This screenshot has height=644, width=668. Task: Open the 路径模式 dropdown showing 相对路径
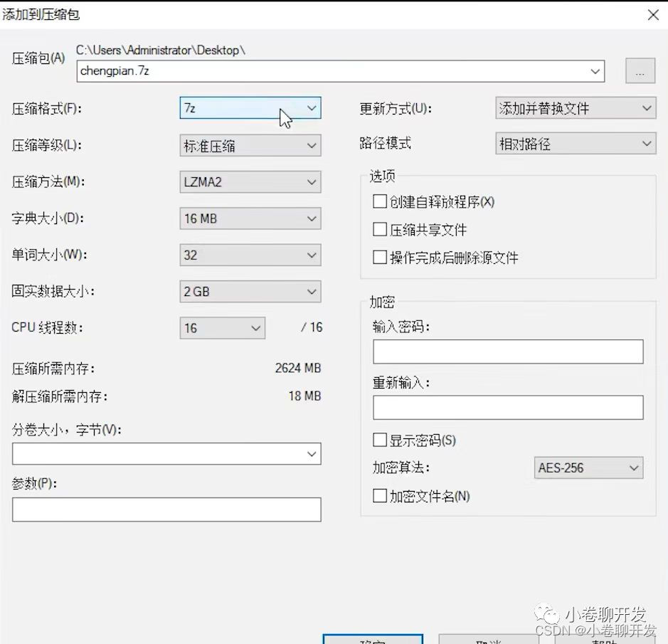tap(576, 143)
